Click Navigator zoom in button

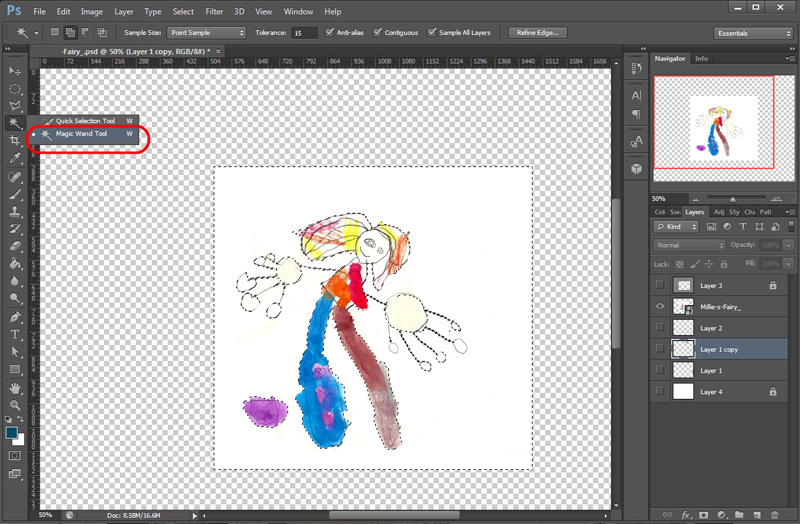776,199
